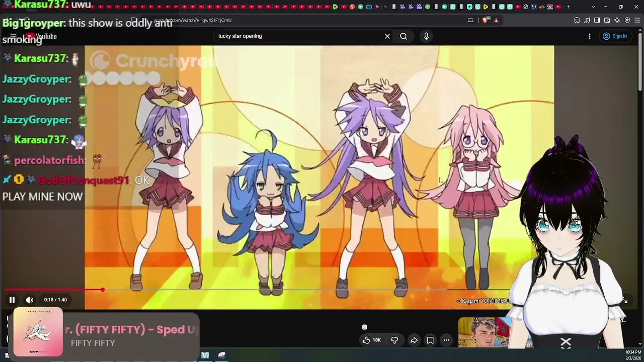Save the video with bookmark icon
The width and height of the screenshot is (644, 362).
(430, 340)
